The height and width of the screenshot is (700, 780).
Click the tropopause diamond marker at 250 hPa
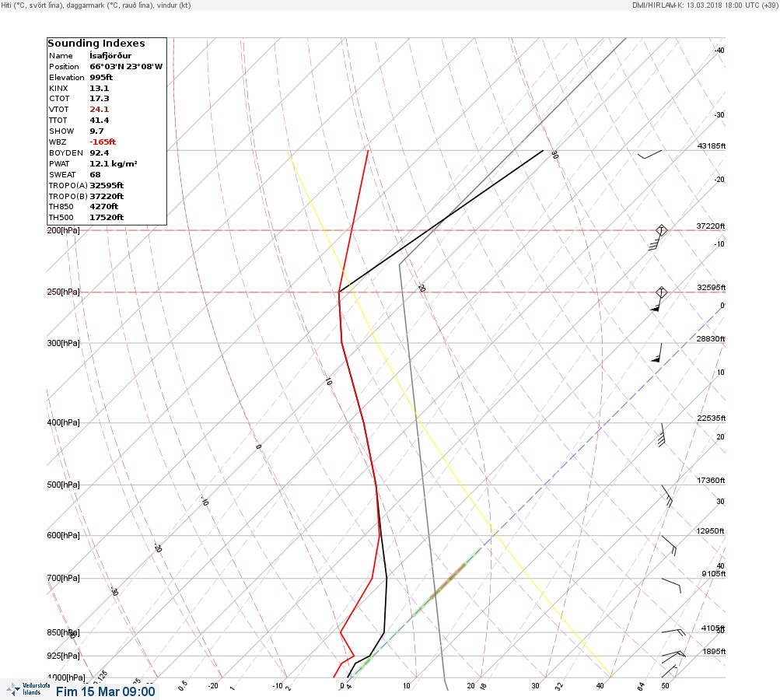click(x=661, y=292)
